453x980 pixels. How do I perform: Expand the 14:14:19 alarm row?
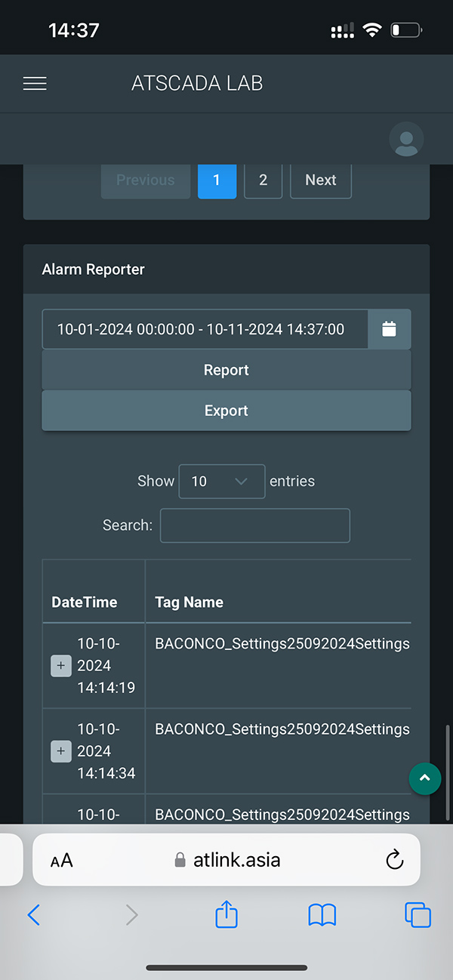61,666
